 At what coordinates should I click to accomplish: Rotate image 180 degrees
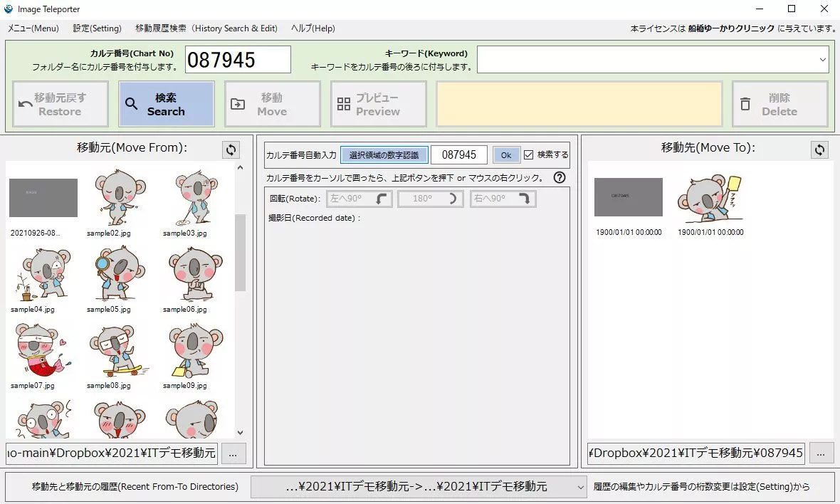coord(431,199)
